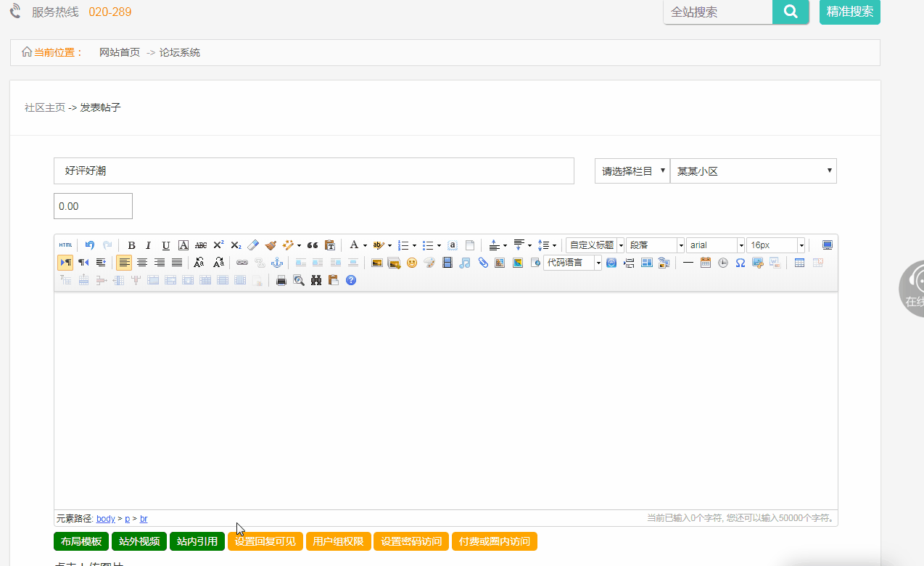The height and width of the screenshot is (566, 924).
Task: Click the post title input field
Action: point(313,171)
